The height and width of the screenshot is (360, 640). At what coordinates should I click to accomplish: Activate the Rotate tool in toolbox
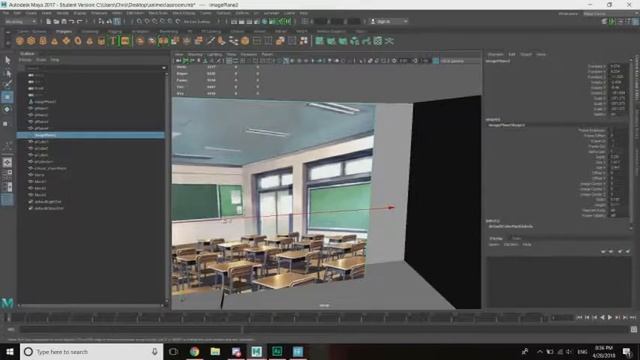pos(7,109)
